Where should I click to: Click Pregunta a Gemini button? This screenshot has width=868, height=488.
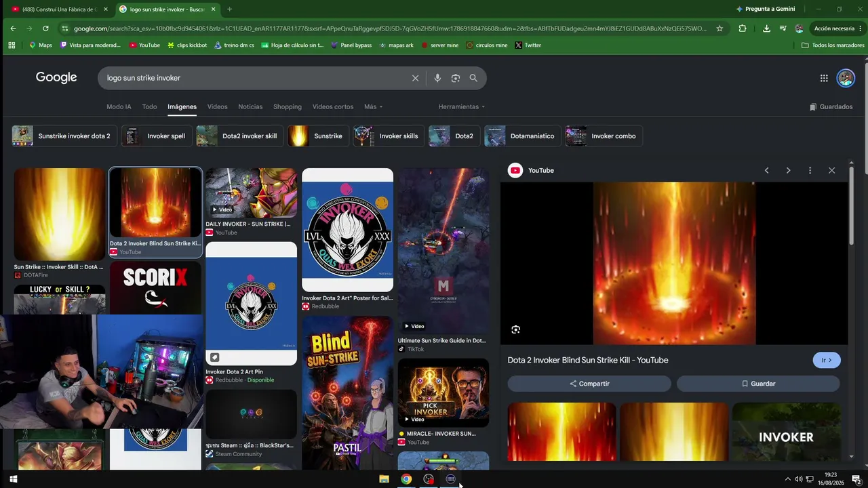765,9
